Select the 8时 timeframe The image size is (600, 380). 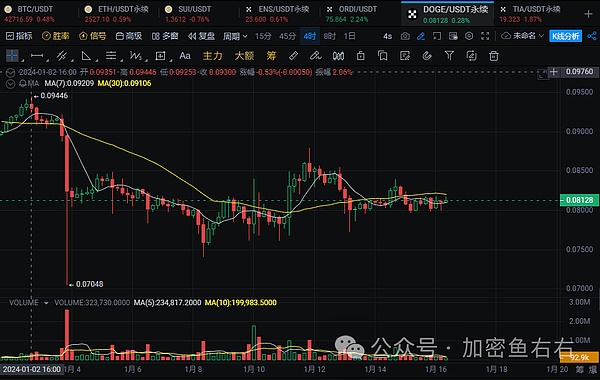click(x=329, y=36)
